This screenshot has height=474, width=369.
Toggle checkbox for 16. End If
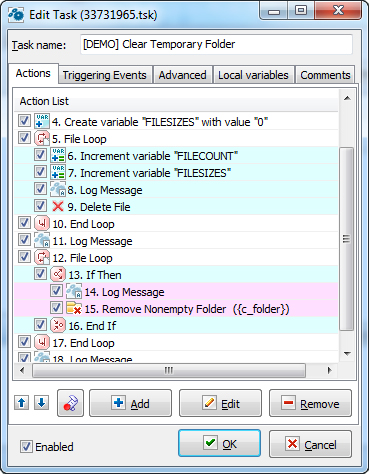click(x=40, y=325)
